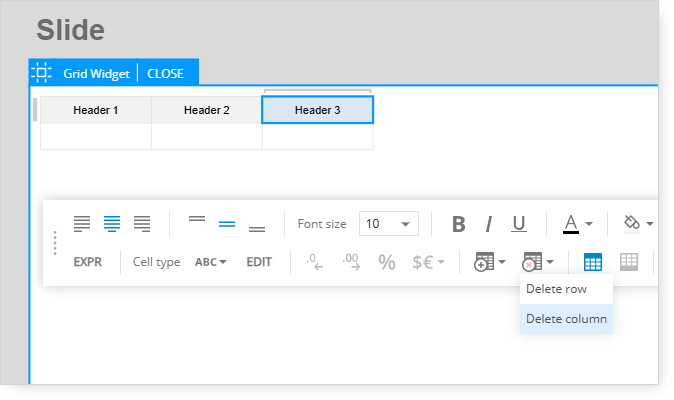Toggle italic formatting
The height and width of the screenshot is (400, 674).
488,224
